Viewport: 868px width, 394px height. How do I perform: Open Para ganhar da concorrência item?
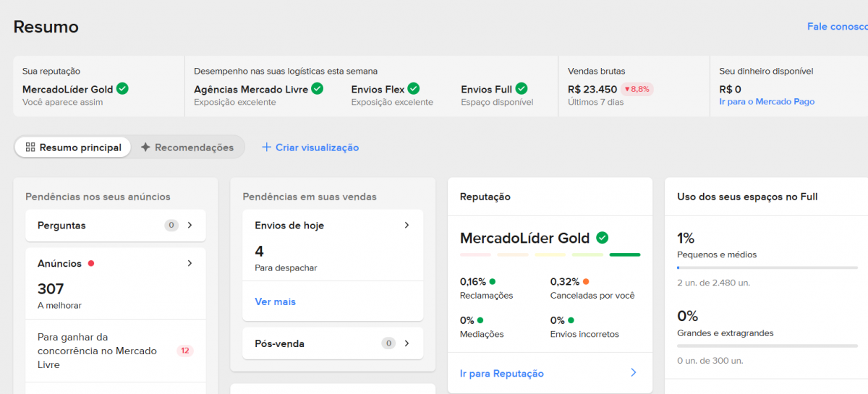pyautogui.click(x=116, y=351)
